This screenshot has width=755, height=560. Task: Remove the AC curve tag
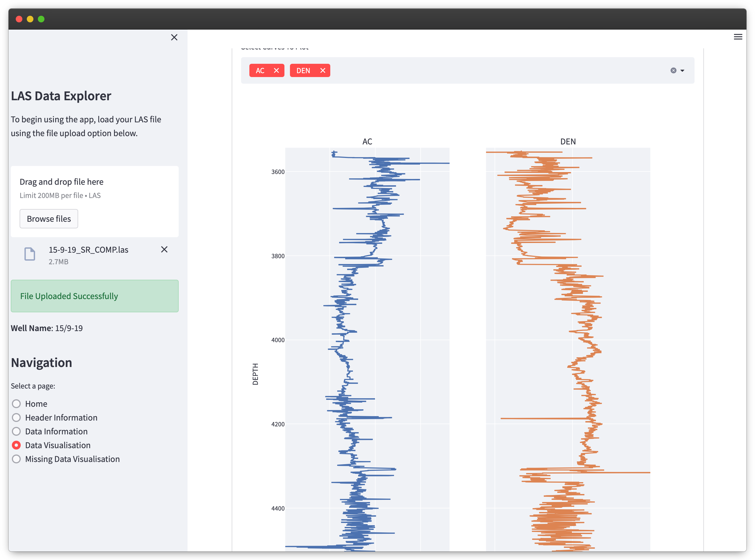point(276,70)
